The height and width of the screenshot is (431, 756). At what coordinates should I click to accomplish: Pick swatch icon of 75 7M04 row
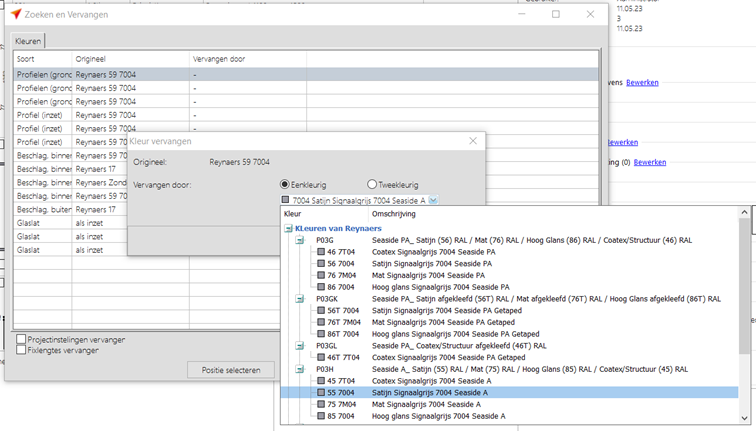[321, 404]
